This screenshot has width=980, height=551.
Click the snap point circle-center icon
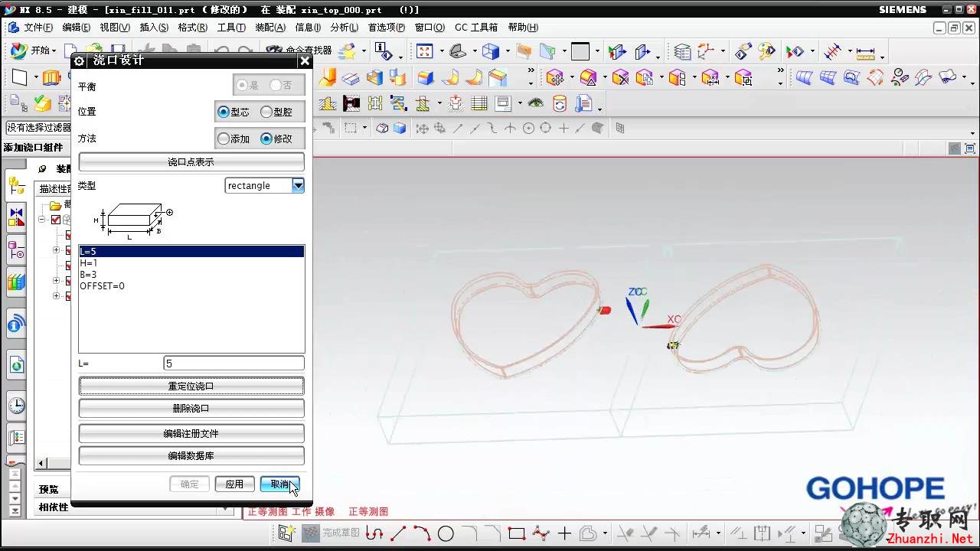tap(528, 129)
